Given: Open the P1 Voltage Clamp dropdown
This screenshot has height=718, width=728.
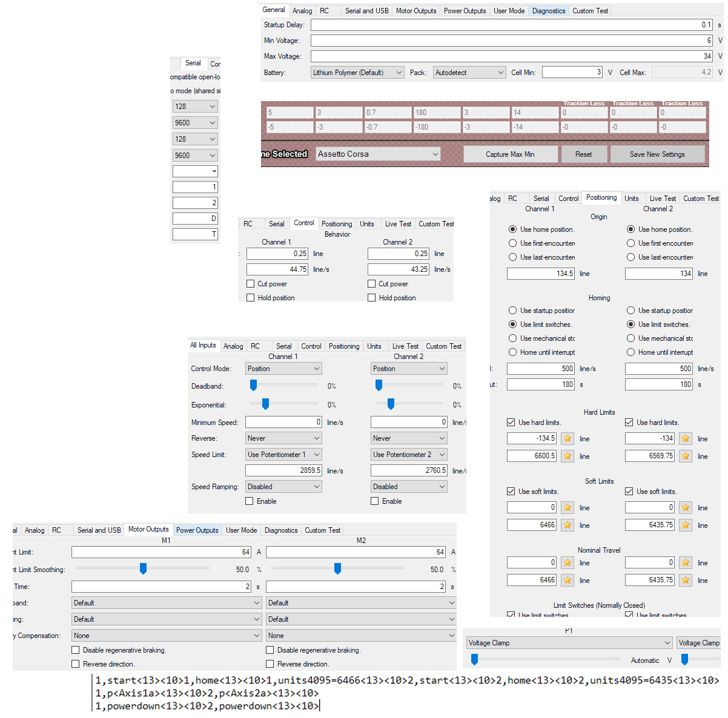Looking at the screenshot, I should point(569,643).
